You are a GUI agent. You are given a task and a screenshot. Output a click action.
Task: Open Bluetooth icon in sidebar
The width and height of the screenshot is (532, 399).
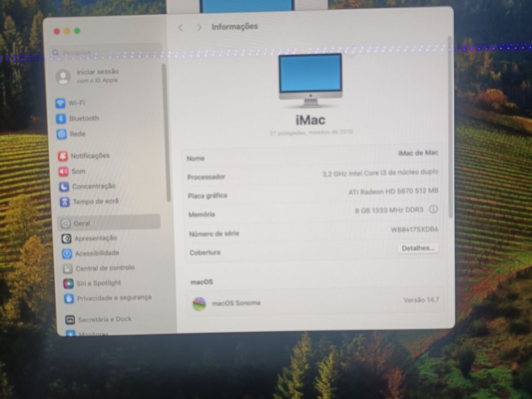[61, 118]
